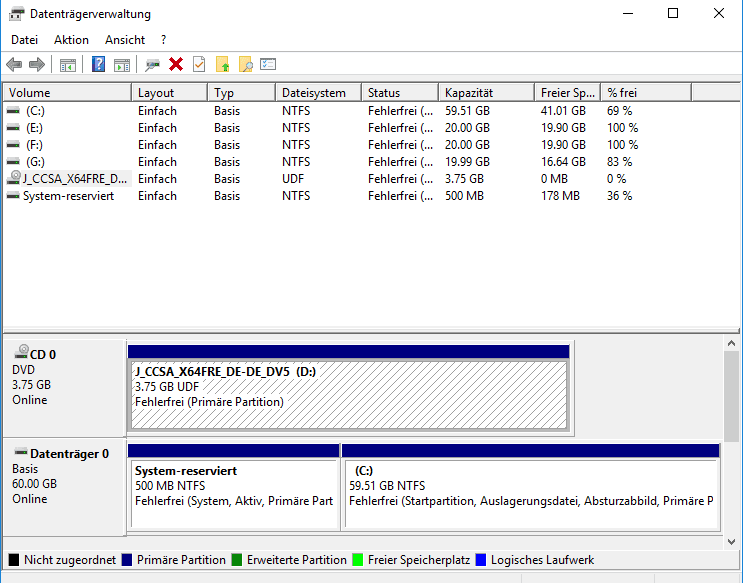Click the dark blue Primäre Partition legend swatch

pos(127,560)
